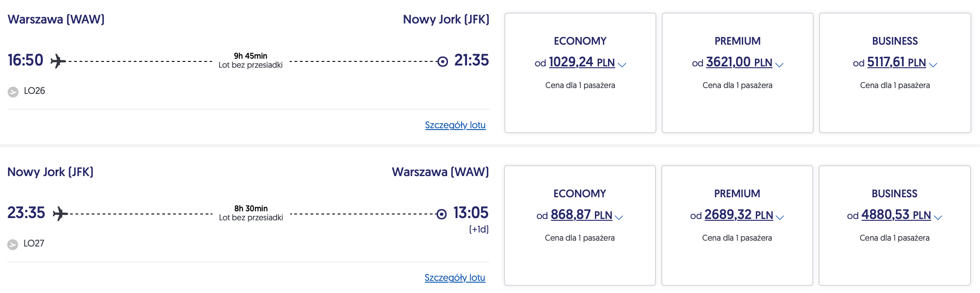This screenshot has height=293, width=980.
Task: Click the LOT airline logo beside LO26
Action: pos(13,92)
